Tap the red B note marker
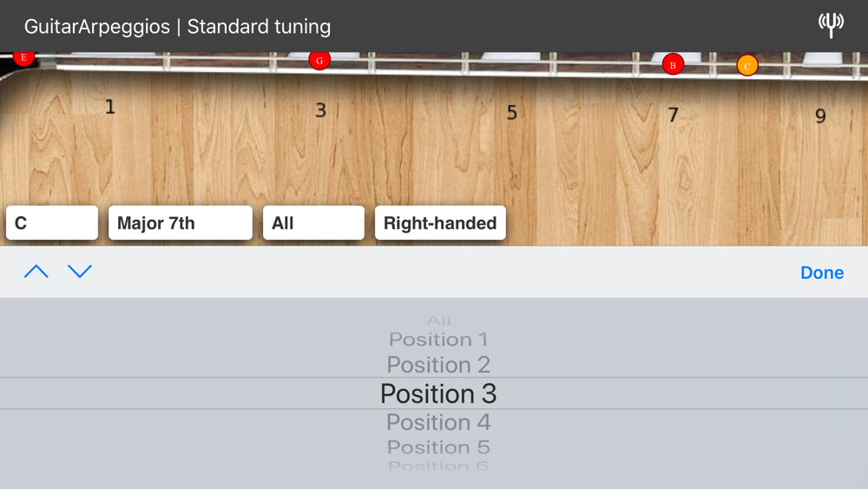868x489 pixels. point(673,65)
